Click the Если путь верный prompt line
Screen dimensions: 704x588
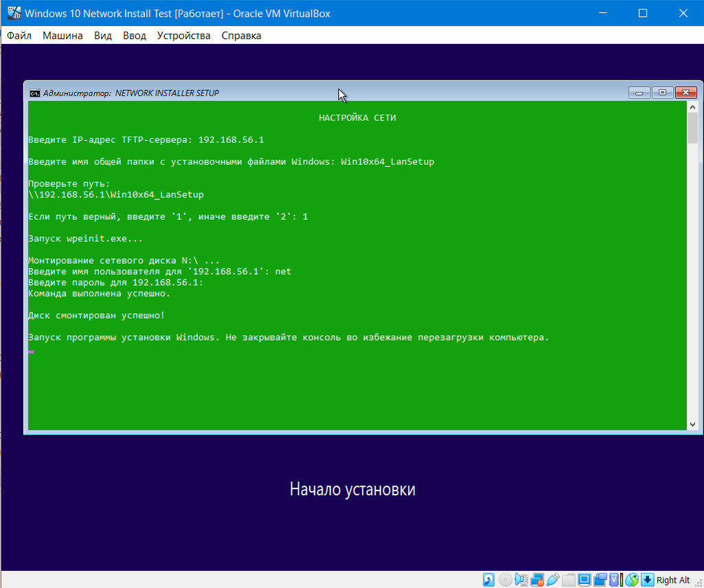click(x=168, y=216)
